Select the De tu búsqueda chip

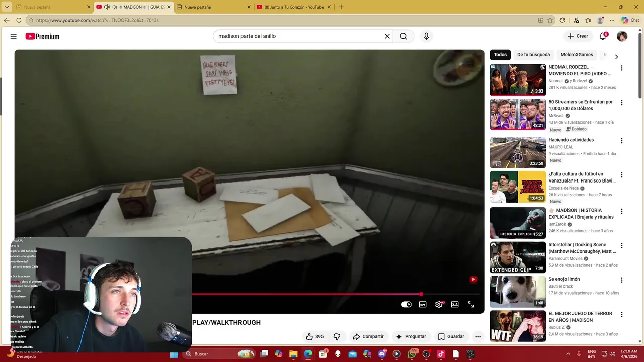tap(533, 55)
